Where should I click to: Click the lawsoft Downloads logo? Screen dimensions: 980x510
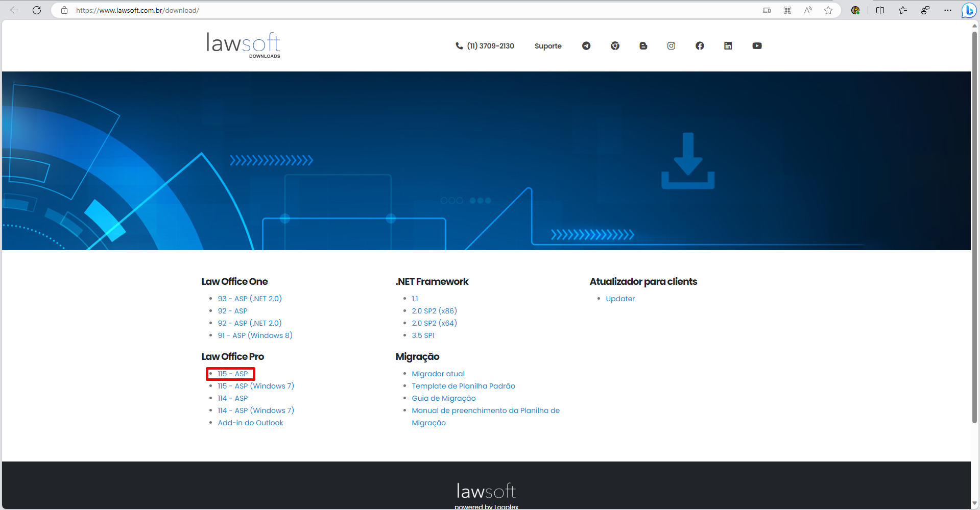[244, 45]
